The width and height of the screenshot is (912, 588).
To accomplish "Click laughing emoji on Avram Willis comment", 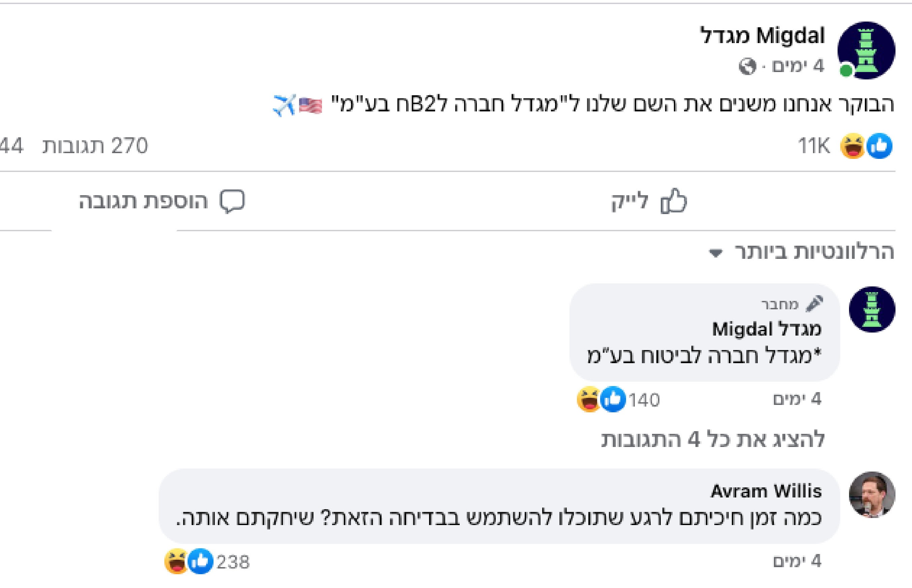I will click(176, 561).
